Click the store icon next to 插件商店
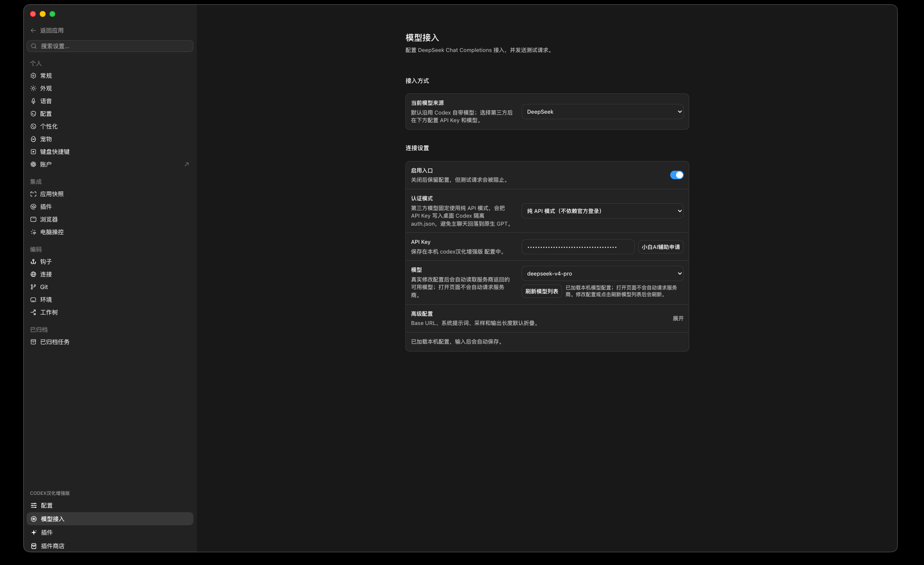 point(34,546)
